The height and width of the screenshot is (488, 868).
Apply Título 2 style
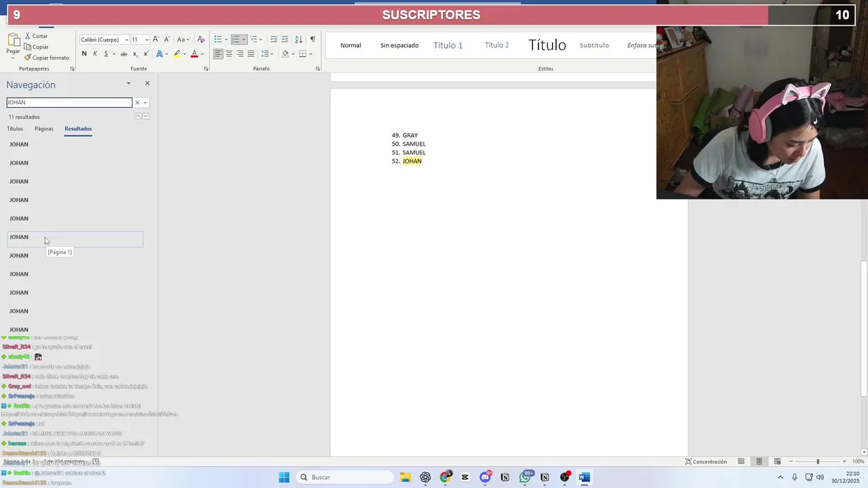pyautogui.click(x=497, y=45)
